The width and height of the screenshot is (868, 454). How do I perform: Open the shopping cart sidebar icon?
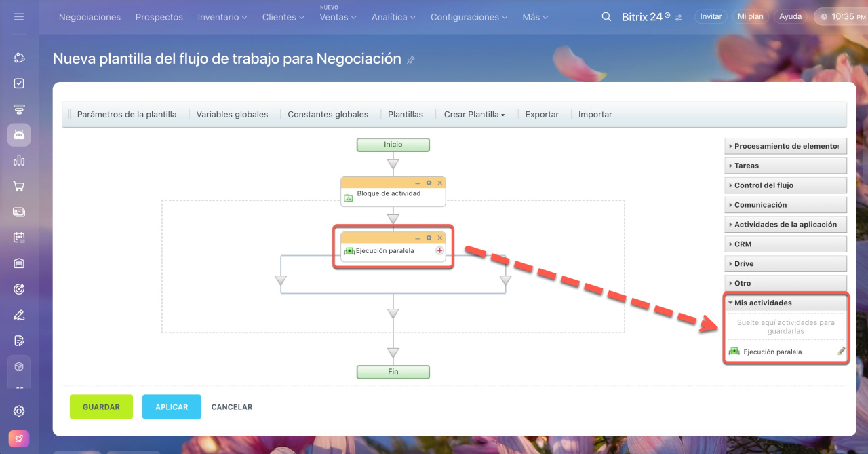pos(19,187)
